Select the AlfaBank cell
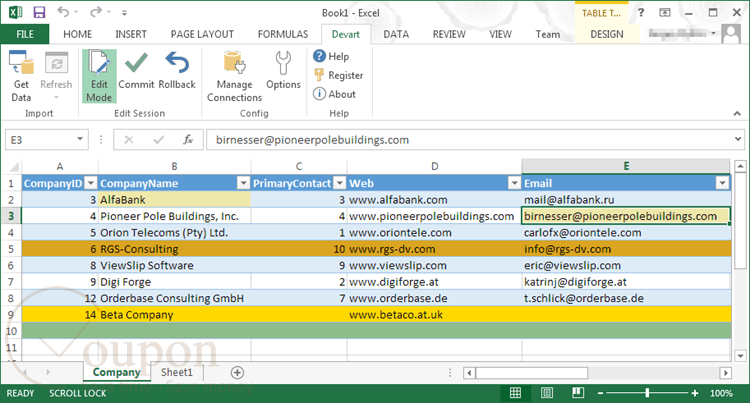The height and width of the screenshot is (403, 750). pos(174,200)
